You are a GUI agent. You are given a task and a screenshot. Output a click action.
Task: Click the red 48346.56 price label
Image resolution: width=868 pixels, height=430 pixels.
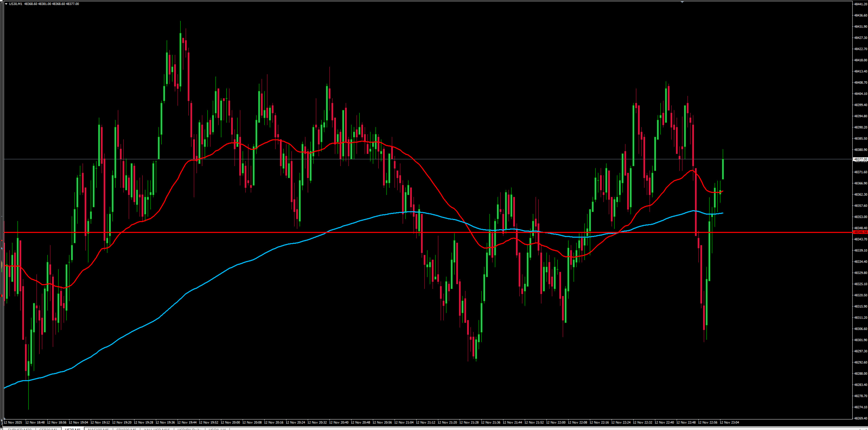point(860,232)
